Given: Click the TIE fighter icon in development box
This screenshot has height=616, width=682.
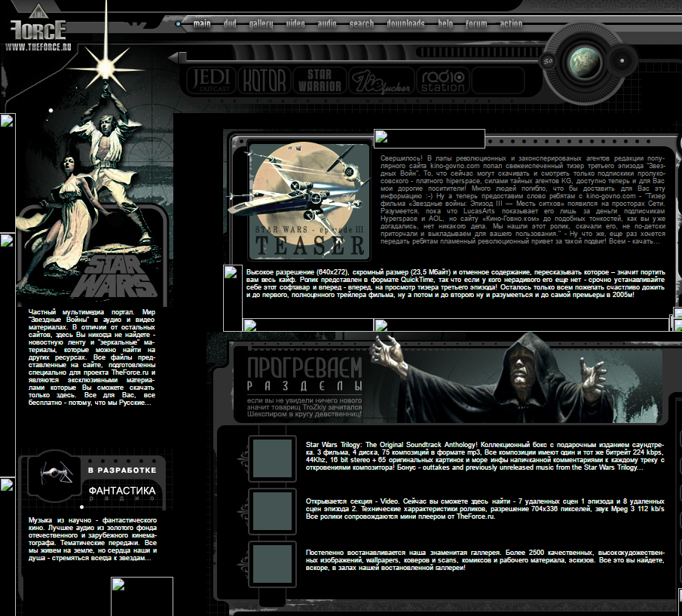Looking at the screenshot, I should click(x=57, y=473).
